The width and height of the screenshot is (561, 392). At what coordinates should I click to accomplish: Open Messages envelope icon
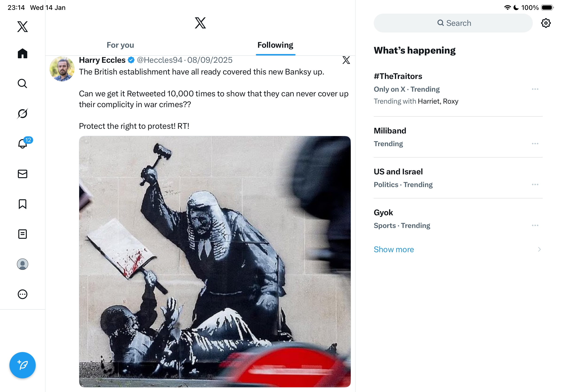[23, 174]
